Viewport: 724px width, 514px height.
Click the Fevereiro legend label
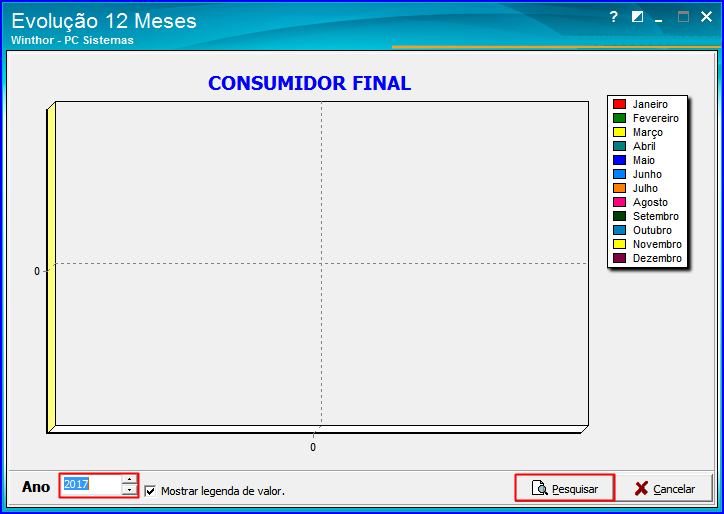(656, 118)
